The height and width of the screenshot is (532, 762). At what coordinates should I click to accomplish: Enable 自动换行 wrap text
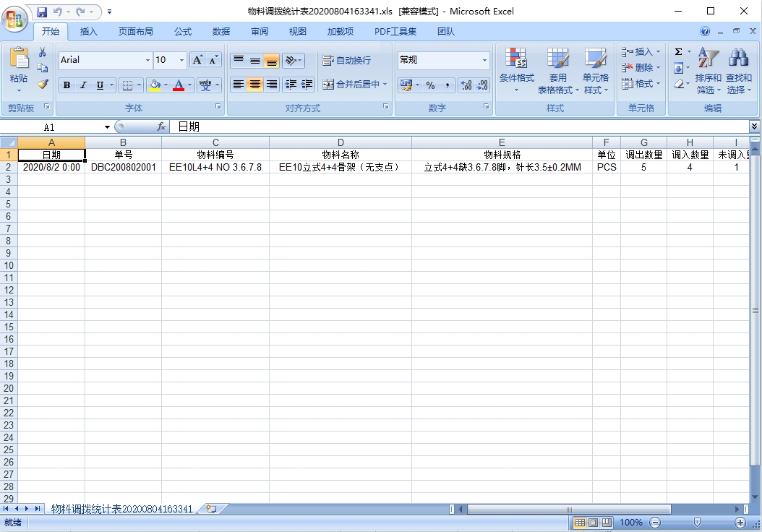click(x=346, y=61)
